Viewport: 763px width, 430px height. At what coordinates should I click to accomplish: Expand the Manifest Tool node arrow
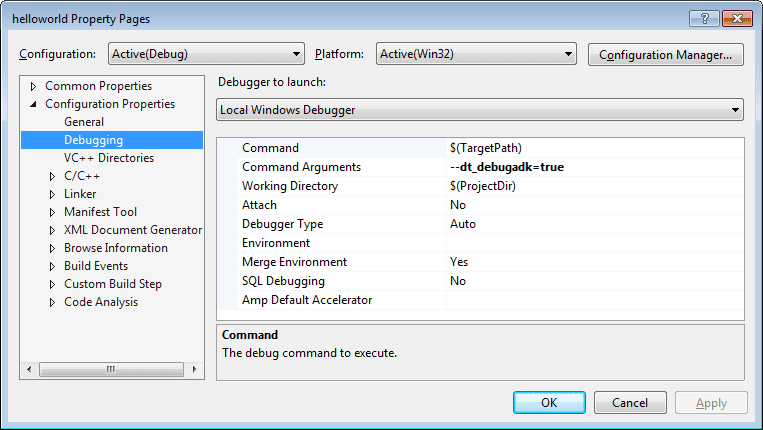click(x=52, y=212)
